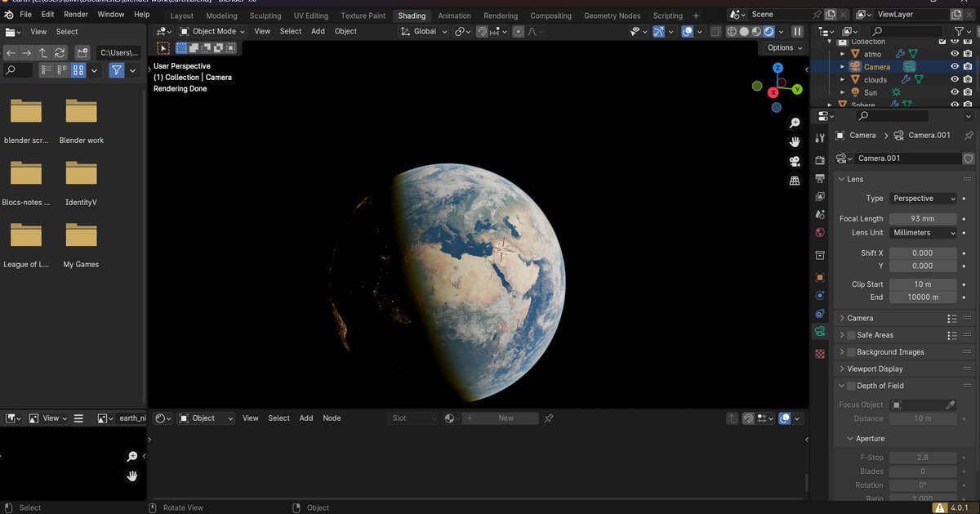Open the Output Properties tab (printer icon)
Image resolution: width=980 pixels, height=514 pixels.
pyautogui.click(x=820, y=177)
